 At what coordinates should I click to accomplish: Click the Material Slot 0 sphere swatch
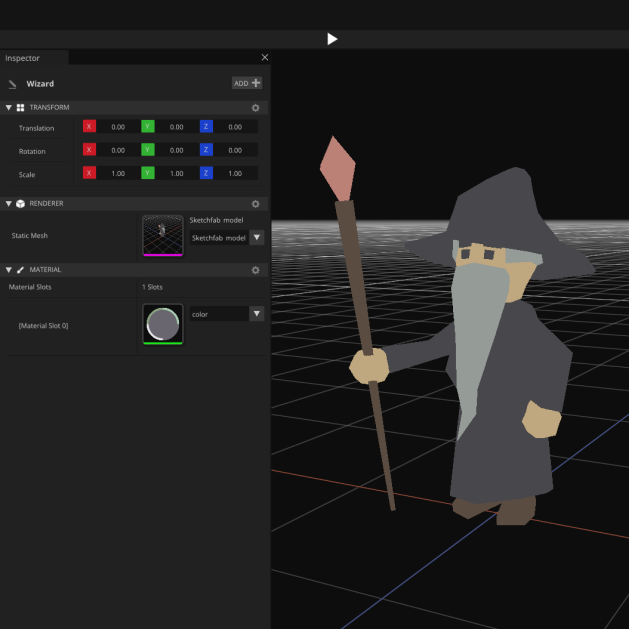163,324
